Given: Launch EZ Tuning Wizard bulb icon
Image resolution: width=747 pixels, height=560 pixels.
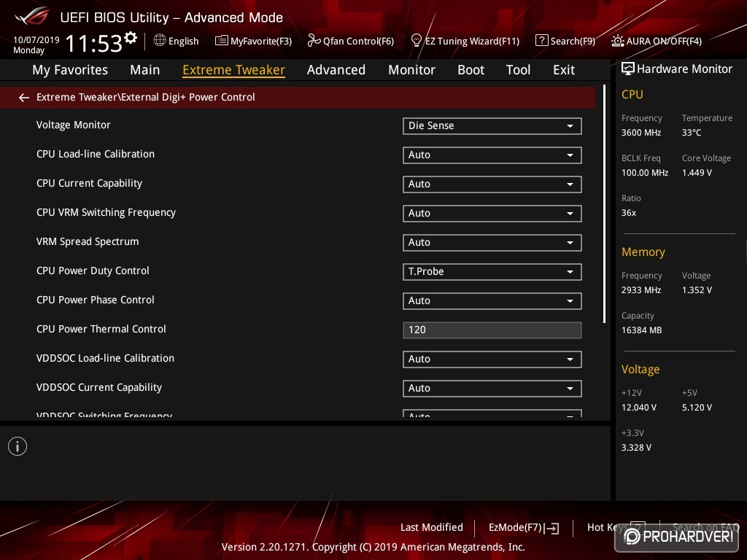Looking at the screenshot, I should [x=417, y=41].
